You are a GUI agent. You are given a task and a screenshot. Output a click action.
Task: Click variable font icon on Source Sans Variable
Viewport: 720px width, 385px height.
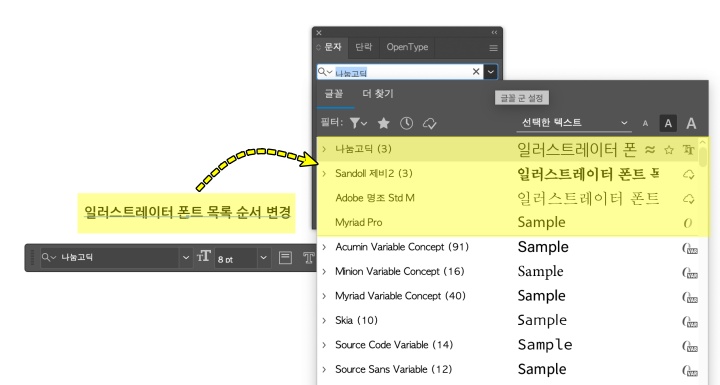[690, 370]
